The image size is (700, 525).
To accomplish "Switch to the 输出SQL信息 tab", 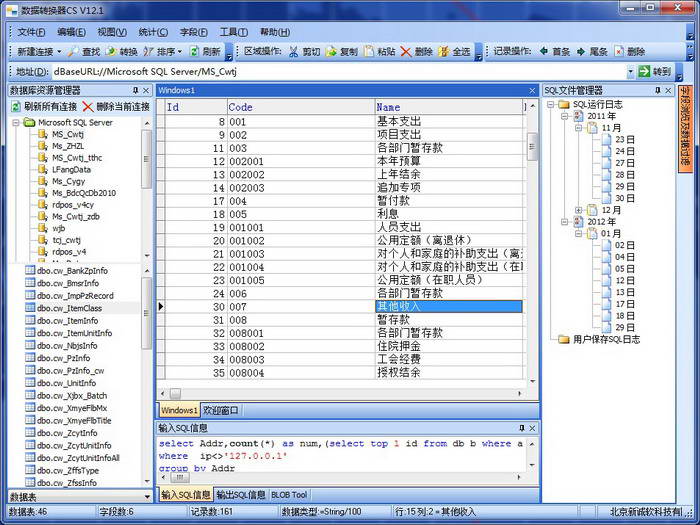I will tap(240, 494).
